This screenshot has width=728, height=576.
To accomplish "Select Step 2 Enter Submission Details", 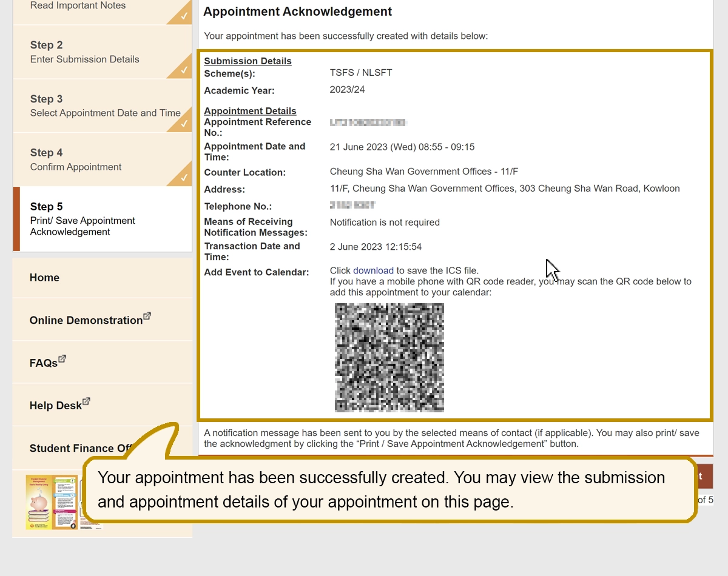I will click(x=102, y=52).
